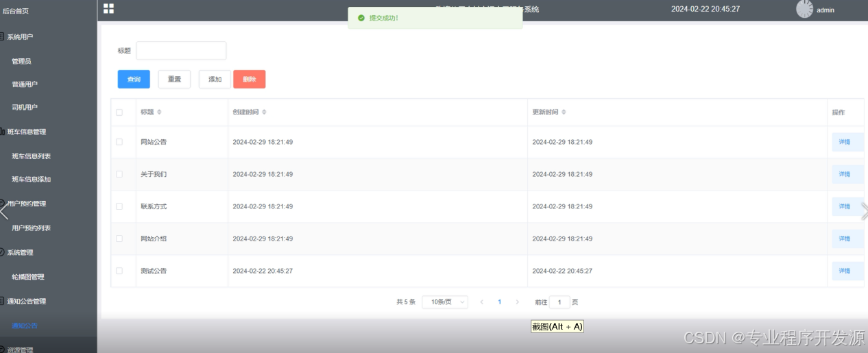868x353 pixels.
Task: Open 详情 for 测试公告 row
Action: point(846,271)
